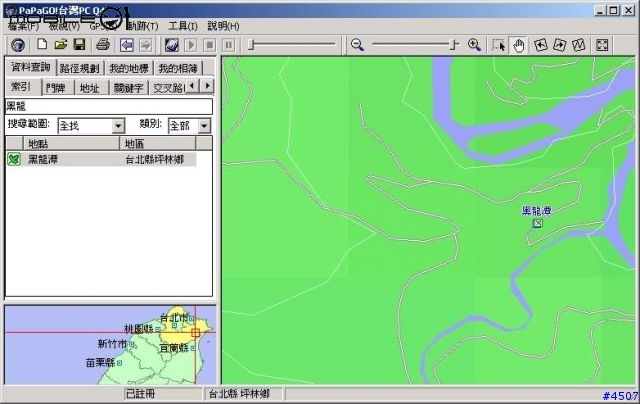Go forward with the right arrow icon
640x404 pixels.
146,45
